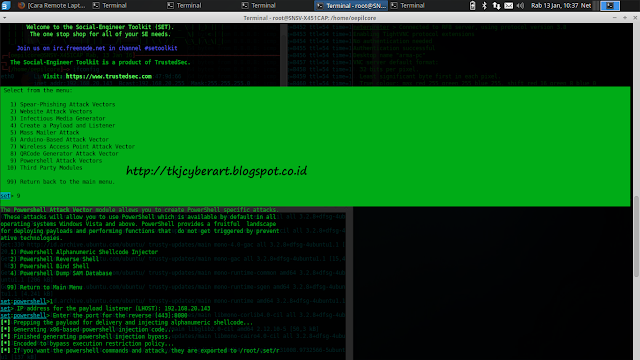
Task: Click 'Arduino-Based Attack Vector' line
Action: [59, 140]
